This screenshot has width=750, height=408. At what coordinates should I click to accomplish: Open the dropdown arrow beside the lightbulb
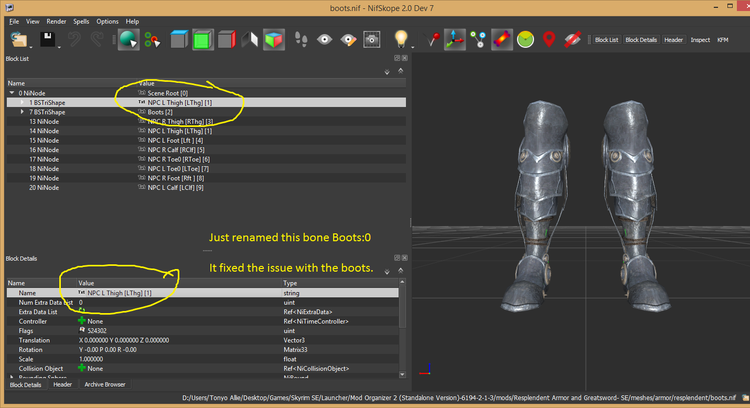412,47
